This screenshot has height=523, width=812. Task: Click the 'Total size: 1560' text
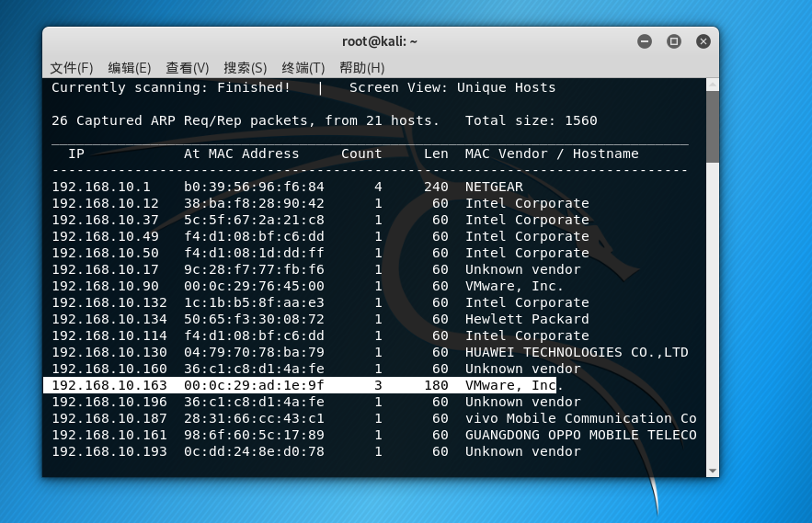pyautogui.click(x=532, y=120)
